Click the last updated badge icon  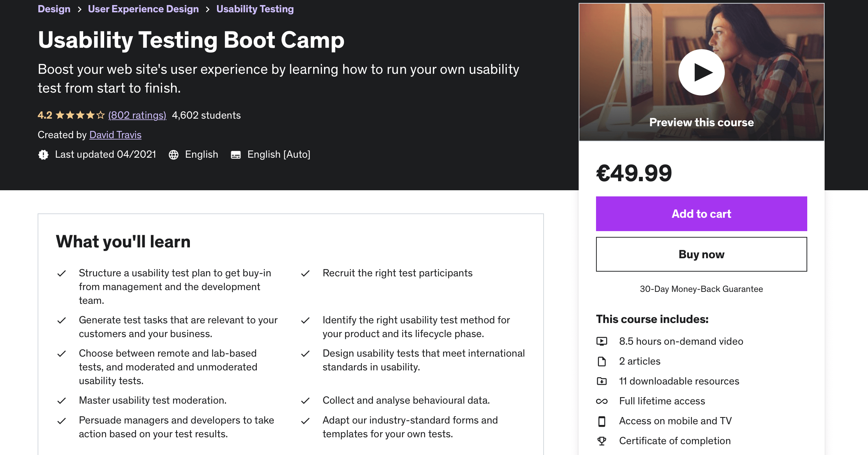(43, 155)
